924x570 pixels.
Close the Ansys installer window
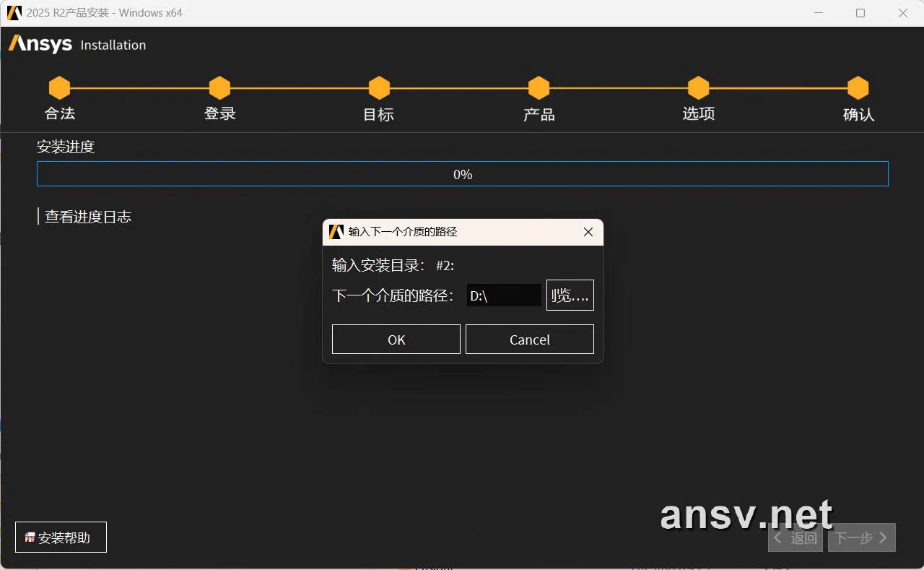pos(903,13)
